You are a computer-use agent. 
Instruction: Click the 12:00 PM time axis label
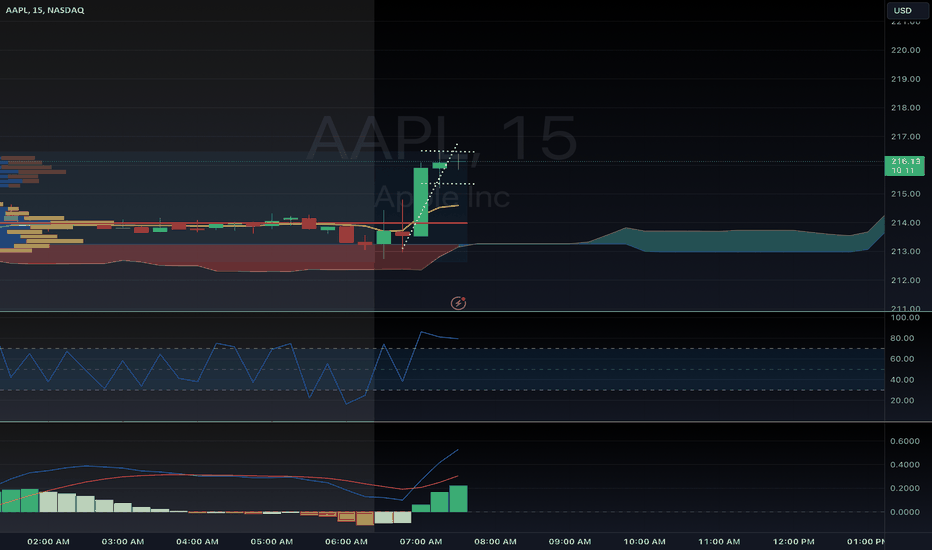point(794,542)
